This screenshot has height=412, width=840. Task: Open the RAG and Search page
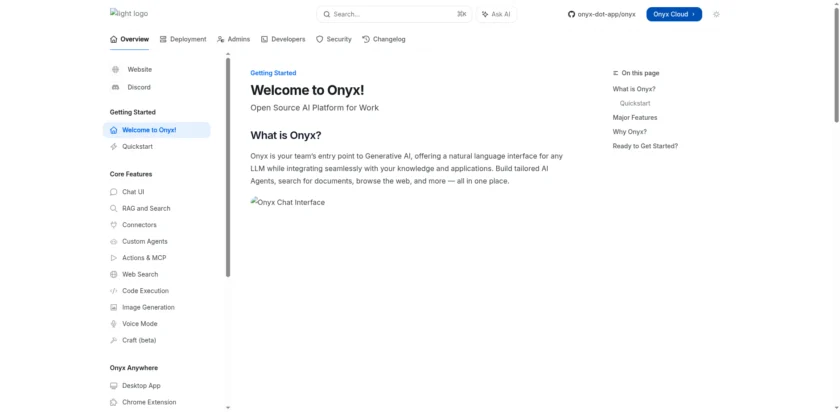pyautogui.click(x=156, y=208)
